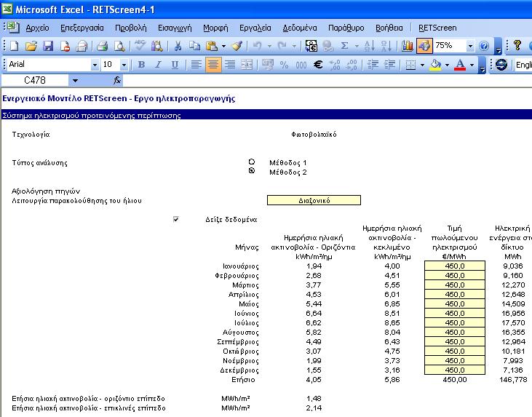Toggle the Drawing toolbar button
The height and width of the screenshot is (417, 532).
click(x=424, y=46)
